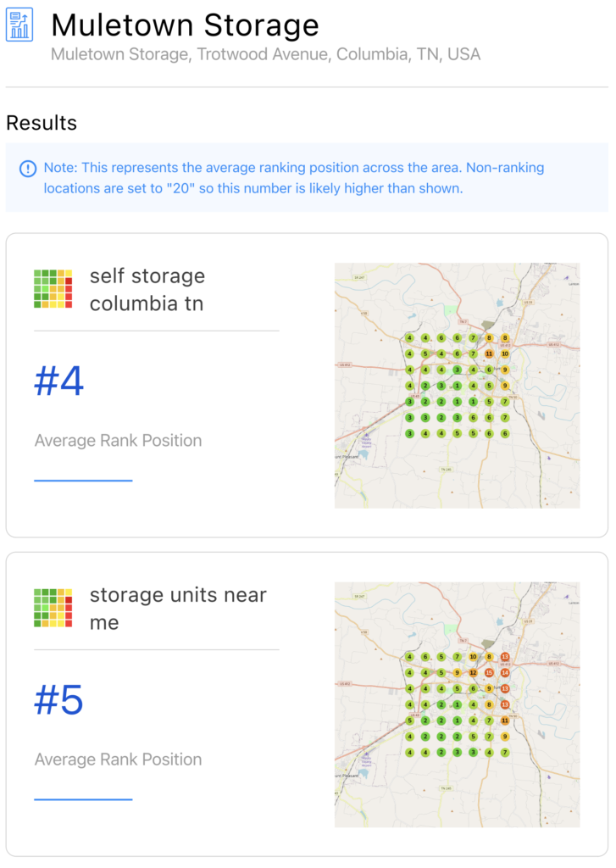Open the "self storage columbia tn" keyword title
Viewport: 616px width, 868px height.
147,289
